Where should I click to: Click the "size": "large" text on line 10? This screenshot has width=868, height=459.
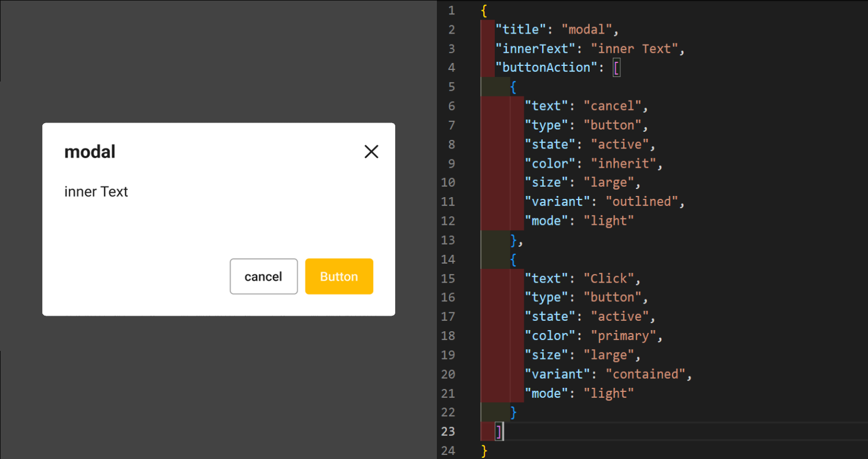tap(583, 182)
